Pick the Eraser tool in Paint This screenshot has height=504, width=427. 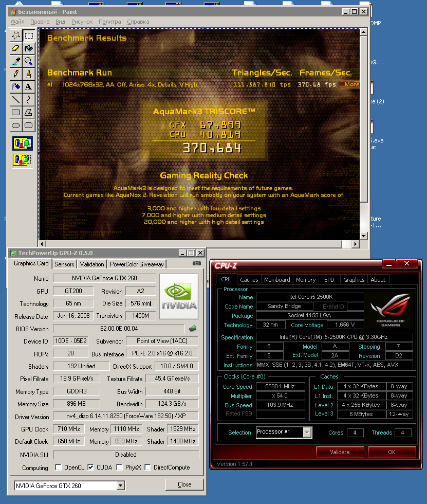(x=16, y=48)
